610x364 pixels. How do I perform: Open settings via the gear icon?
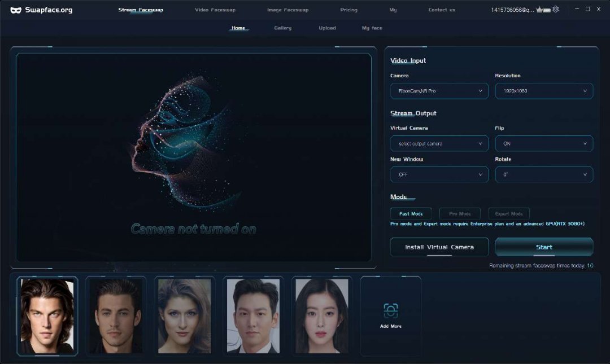(x=556, y=10)
